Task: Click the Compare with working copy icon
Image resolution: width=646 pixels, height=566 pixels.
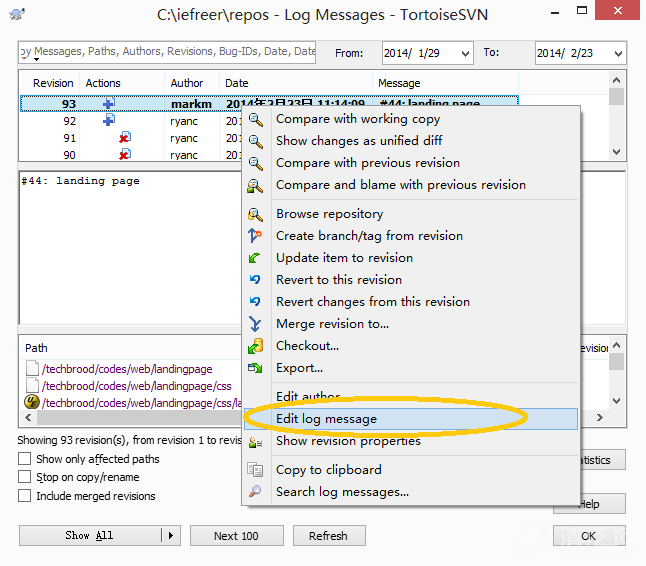Action: click(x=256, y=119)
